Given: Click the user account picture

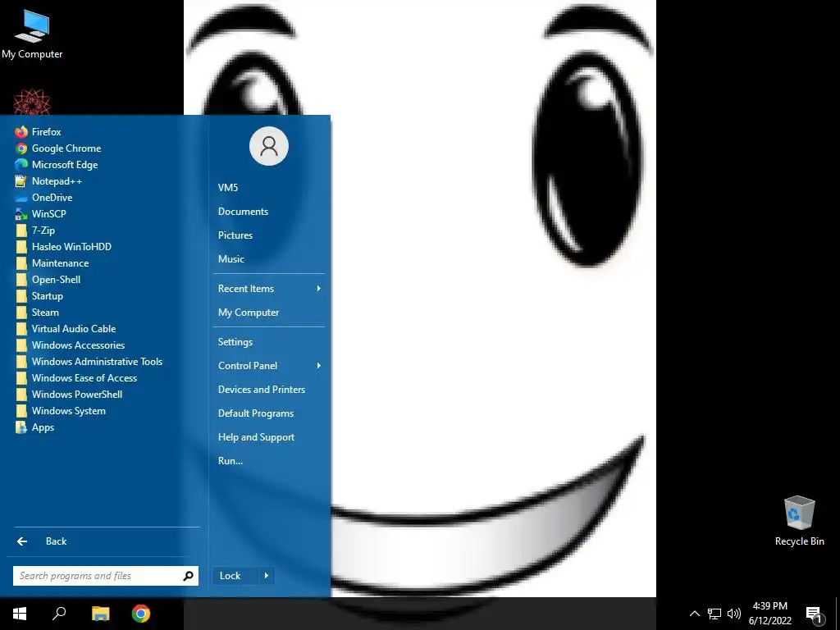Looking at the screenshot, I should (269, 146).
